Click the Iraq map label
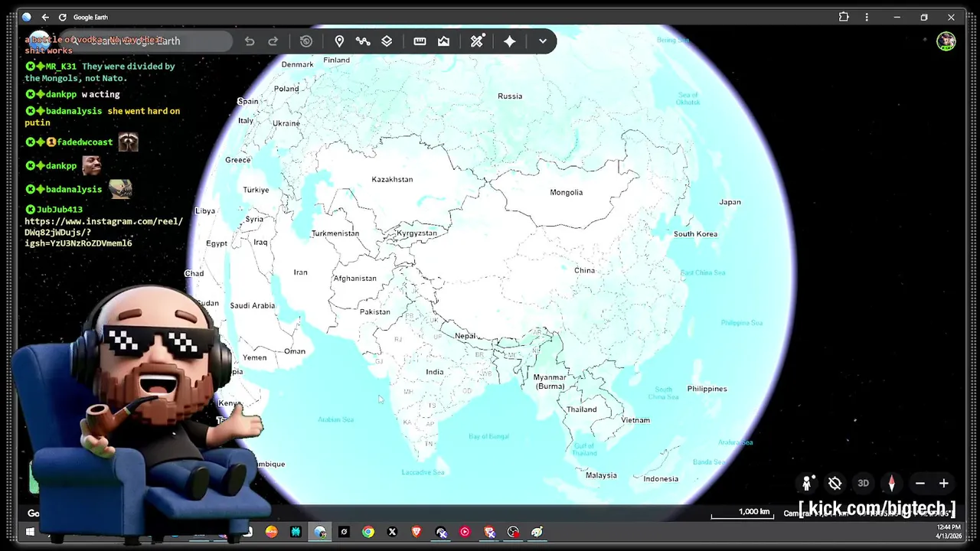The image size is (980, 551). [x=260, y=243]
